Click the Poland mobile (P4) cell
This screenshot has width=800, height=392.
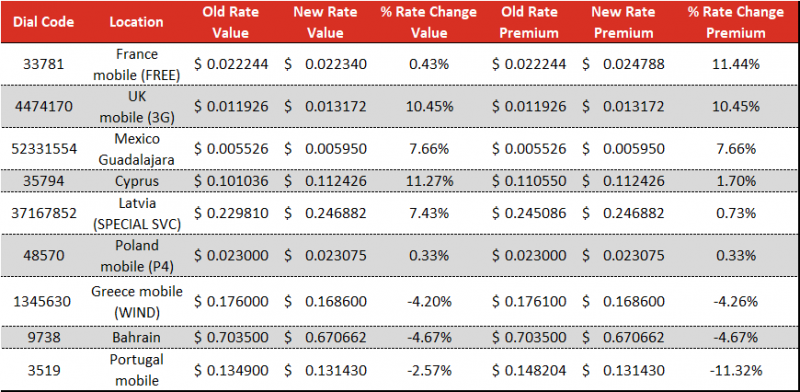click(137, 255)
